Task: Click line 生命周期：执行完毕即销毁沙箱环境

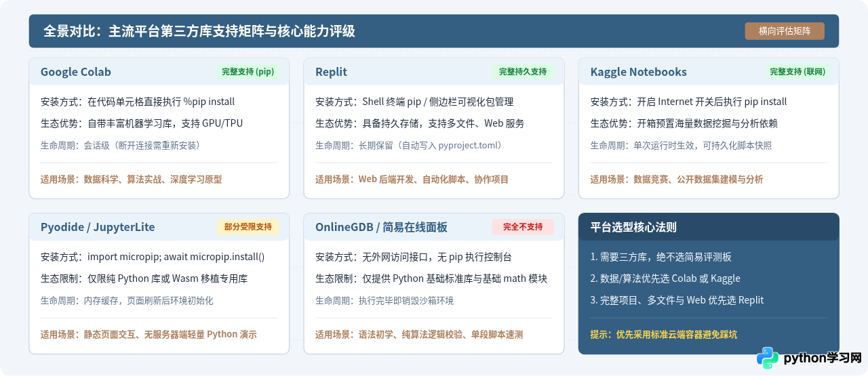Action: [384, 300]
